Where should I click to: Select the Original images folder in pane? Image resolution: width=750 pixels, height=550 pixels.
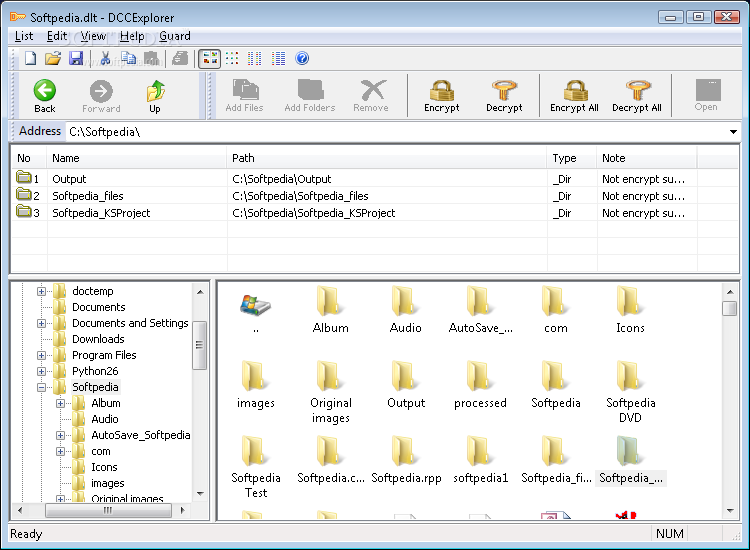click(x=331, y=392)
